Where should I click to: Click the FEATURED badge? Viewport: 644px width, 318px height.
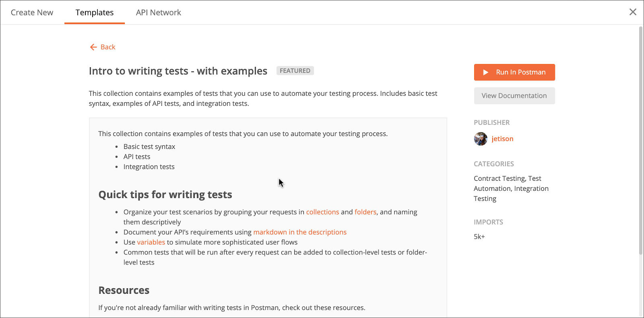pos(295,71)
